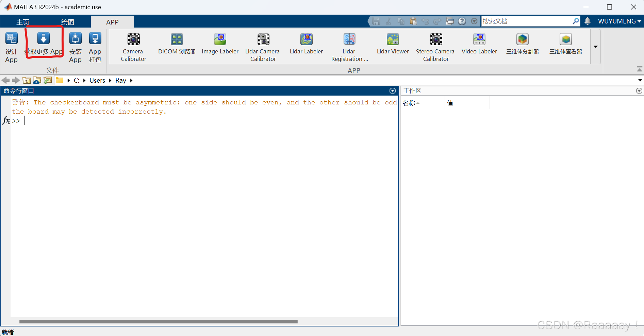This screenshot has width=644, height=336.
Task: Launch Lidar Viewer app
Action: coord(393,44)
